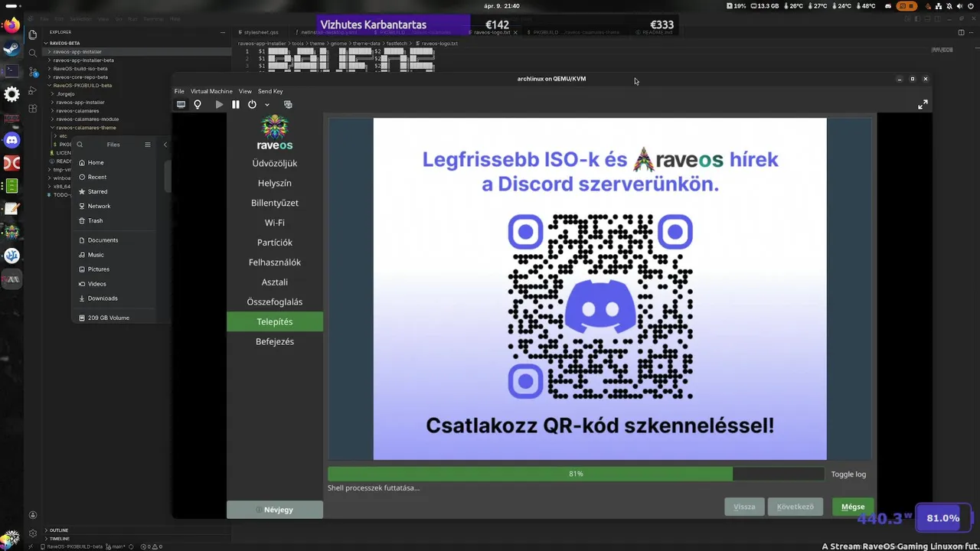Image resolution: width=980 pixels, height=551 pixels.
Task: Open VS Code Search view icon
Action: coord(32,54)
